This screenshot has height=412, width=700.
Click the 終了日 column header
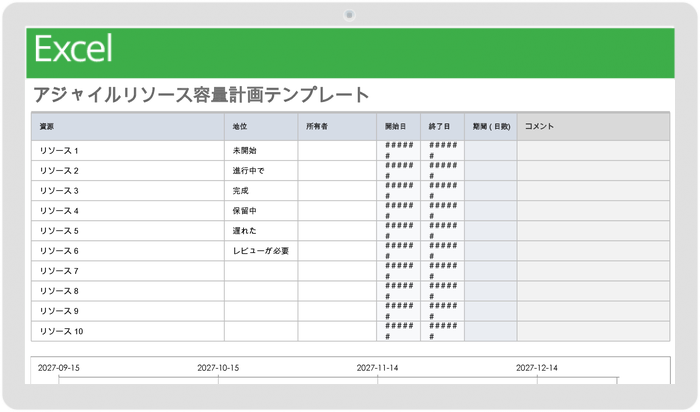tap(439, 127)
